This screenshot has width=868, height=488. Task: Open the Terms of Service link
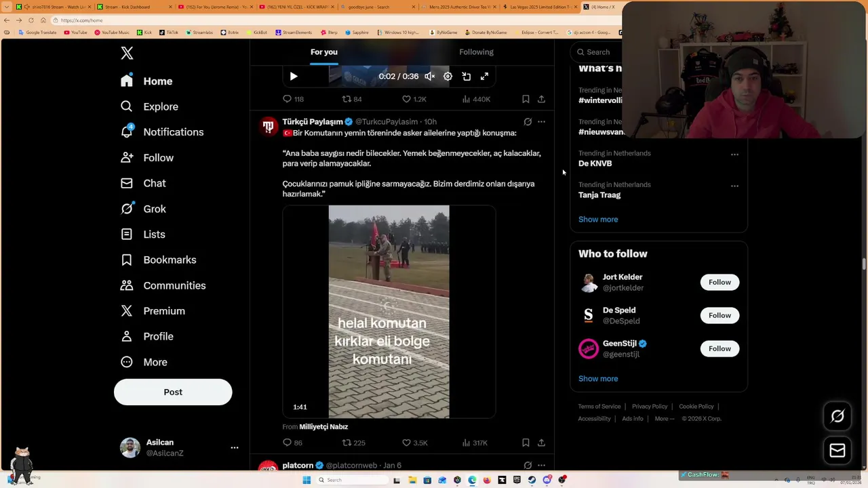599,407
